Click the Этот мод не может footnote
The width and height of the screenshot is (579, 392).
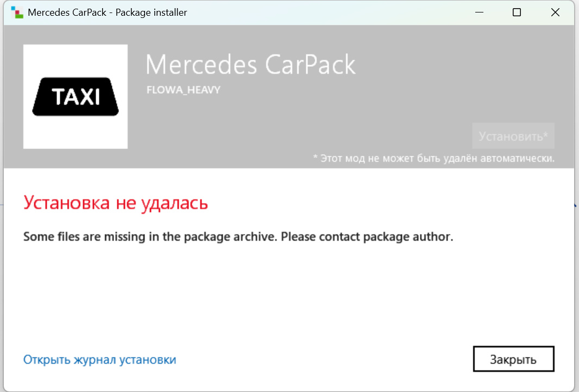(x=433, y=159)
